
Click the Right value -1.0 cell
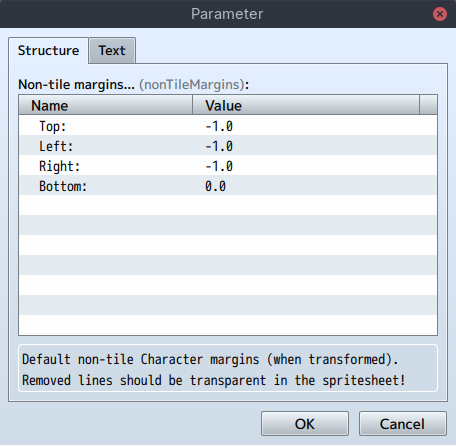pyautogui.click(x=315, y=165)
